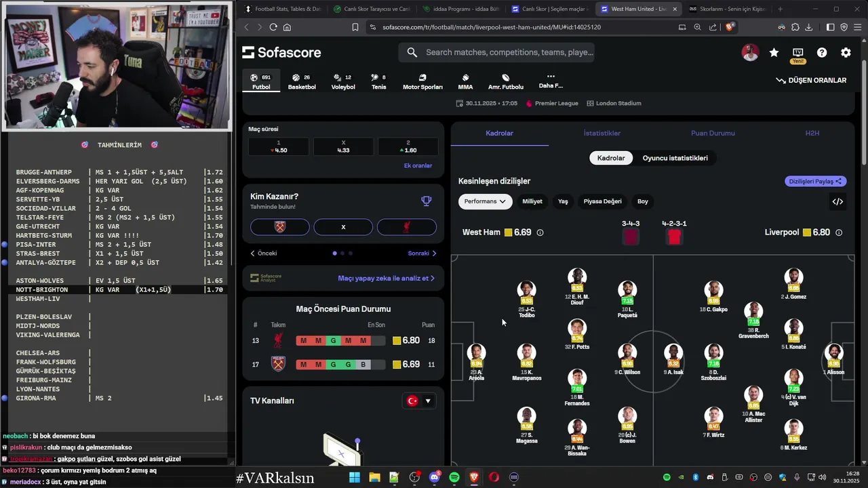Select the Boy lineup filter

click(643, 201)
